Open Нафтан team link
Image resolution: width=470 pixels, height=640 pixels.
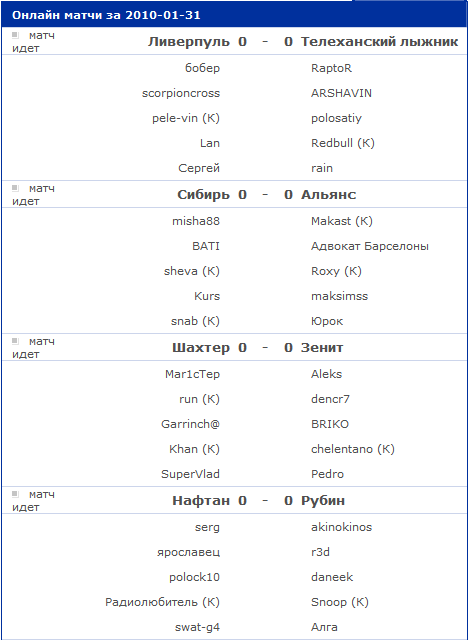(x=201, y=501)
